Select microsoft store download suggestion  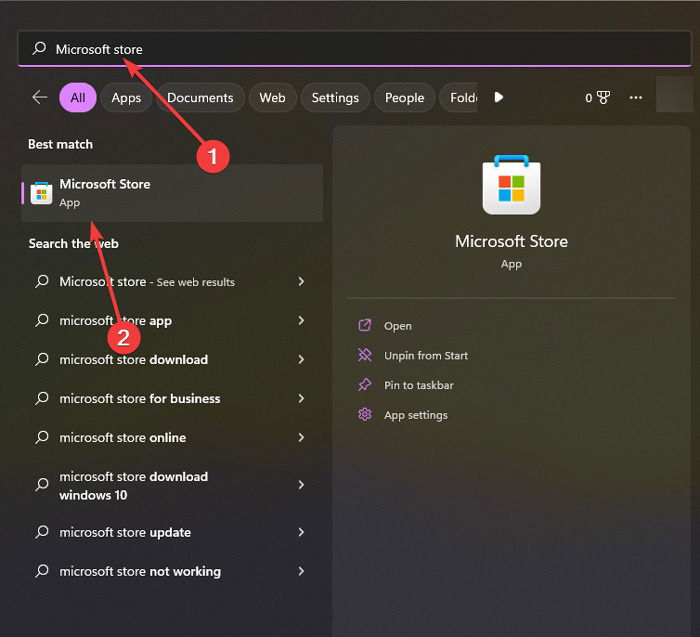coord(172,359)
